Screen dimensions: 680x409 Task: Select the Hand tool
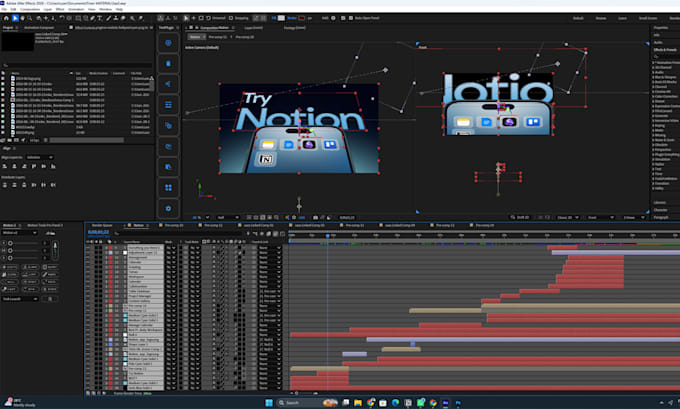tap(23, 18)
